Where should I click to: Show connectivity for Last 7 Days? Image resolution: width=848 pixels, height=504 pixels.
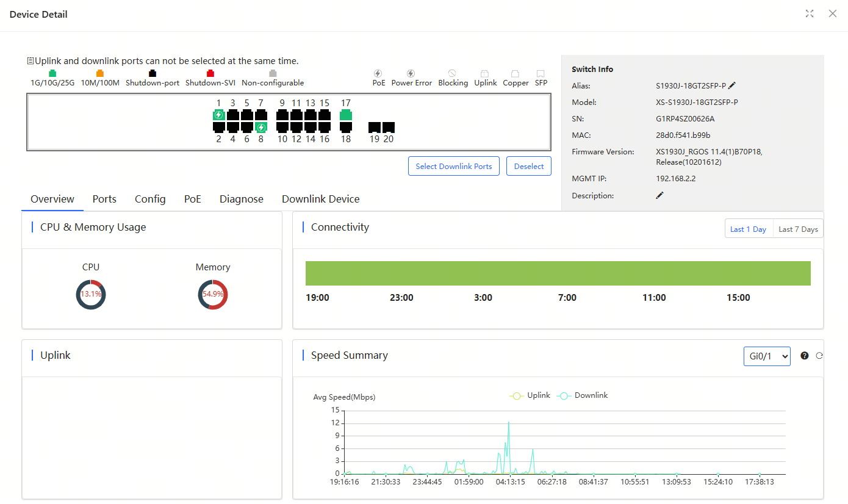point(798,229)
